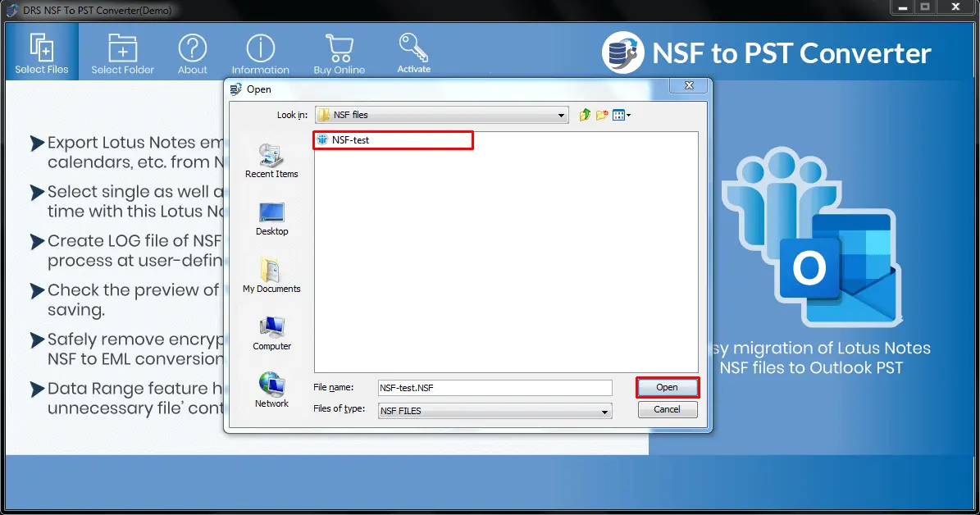Expand the Look in folder dropdown
Screen dimensions: 980x515
click(561, 115)
